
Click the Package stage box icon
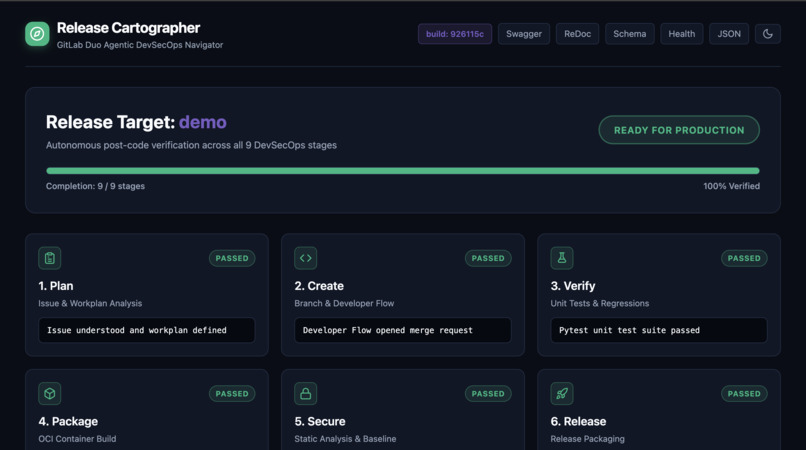[50, 393]
